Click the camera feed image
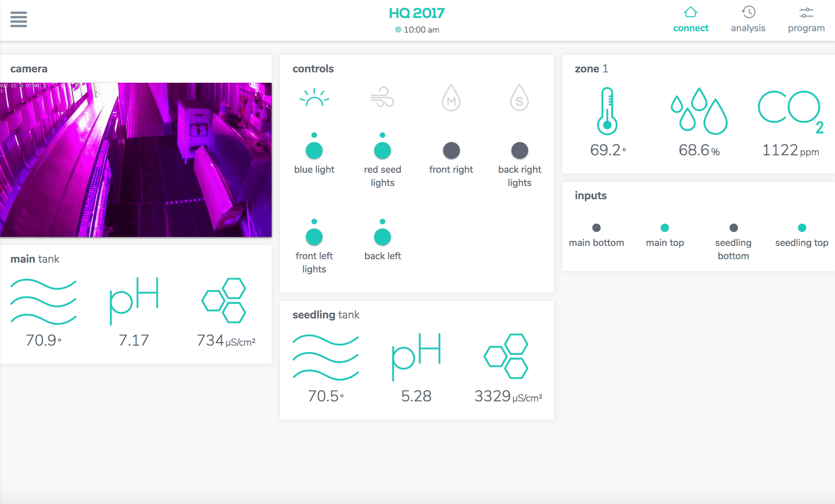The image size is (835, 504). click(x=136, y=159)
